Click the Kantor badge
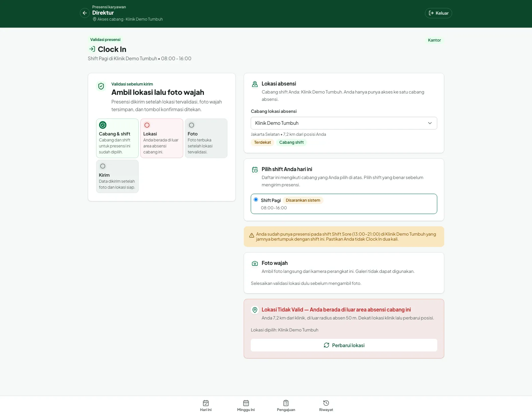The width and height of the screenshot is (532, 416). (x=434, y=40)
